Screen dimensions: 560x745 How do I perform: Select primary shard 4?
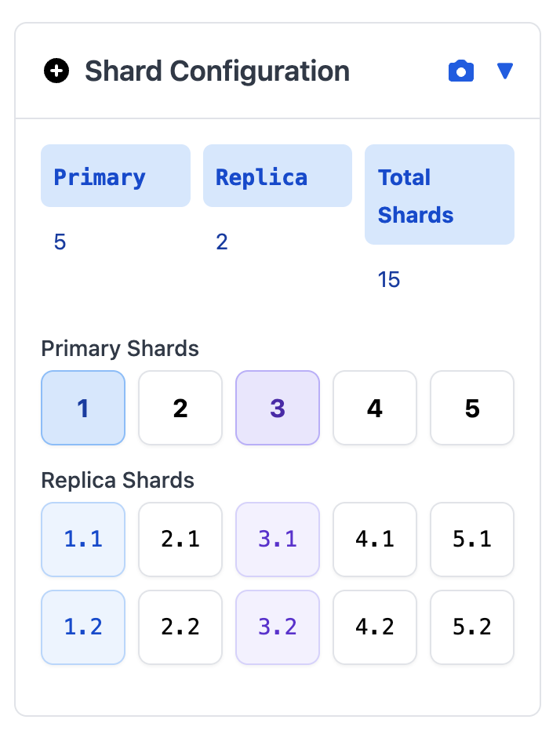coord(375,408)
